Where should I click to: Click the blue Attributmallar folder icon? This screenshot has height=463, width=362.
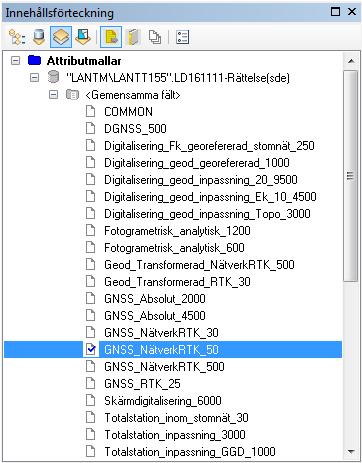(x=34, y=60)
